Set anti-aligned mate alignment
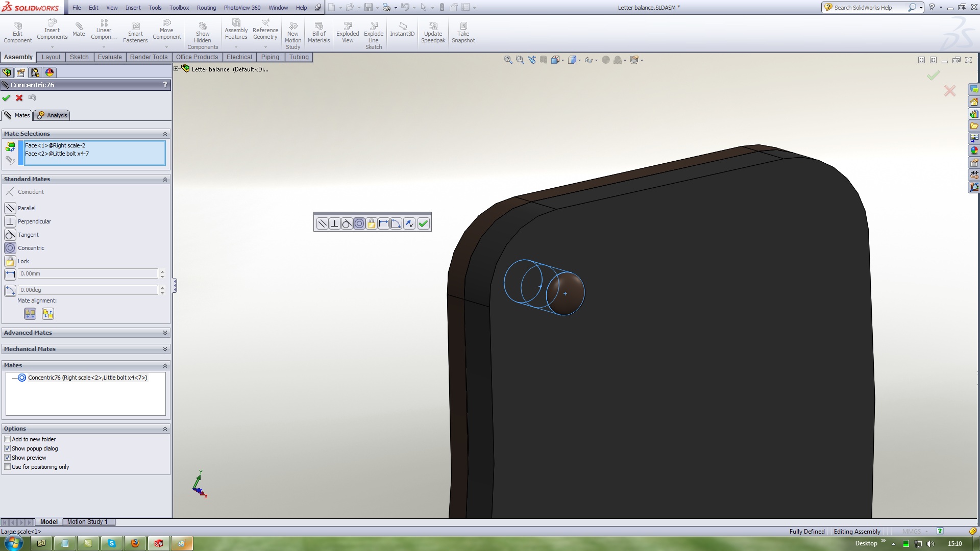Image resolution: width=980 pixels, height=551 pixels. tap(48, 314)
